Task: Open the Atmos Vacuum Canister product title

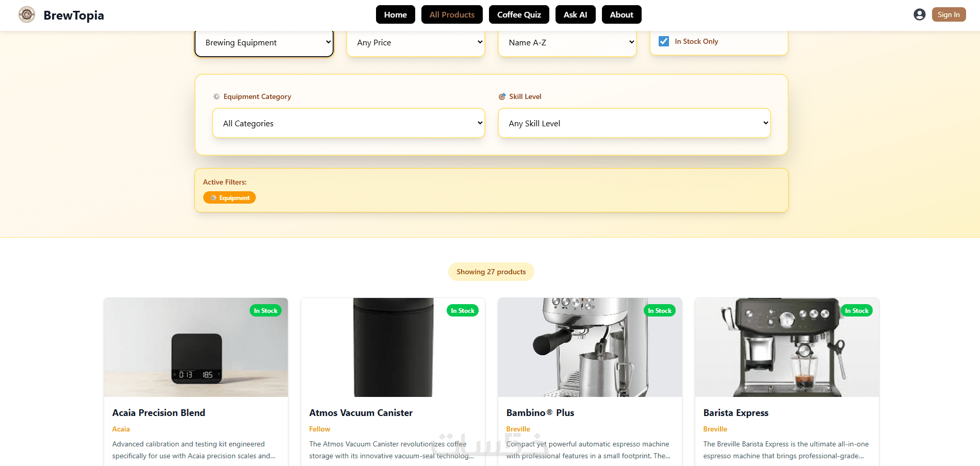Action: tap(361, 413)
